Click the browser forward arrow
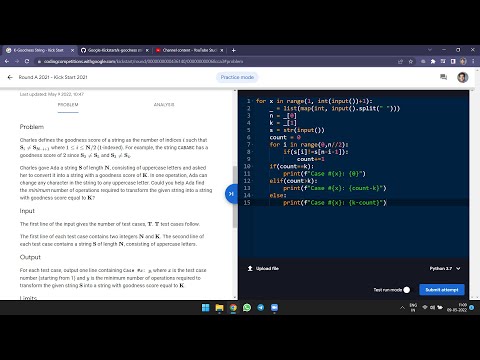Viewport: 480px width, 360px height. 17,61
